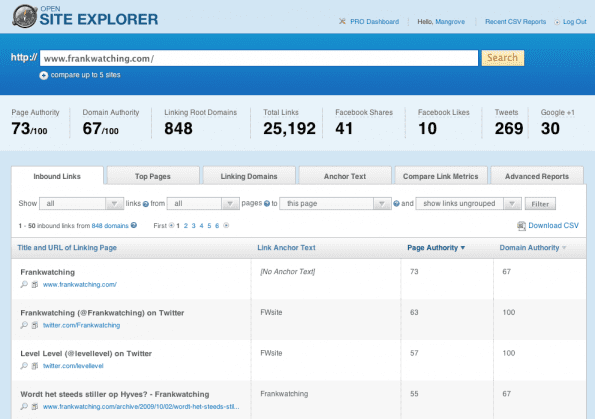The height and width of the screenshot is (419, 595).
Task: Go to results page 6
Action: tap(217, 225)
